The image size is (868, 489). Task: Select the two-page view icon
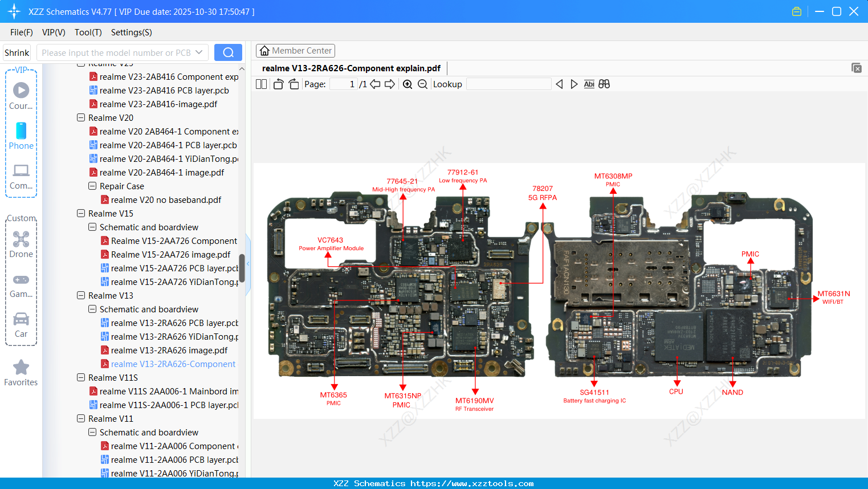[x=260, y=84]
